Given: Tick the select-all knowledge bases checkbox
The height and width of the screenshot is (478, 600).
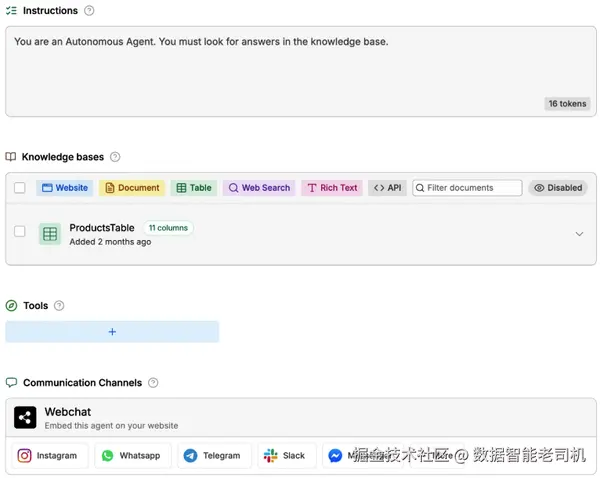Looking at the screenshot, I should point(20,188).
